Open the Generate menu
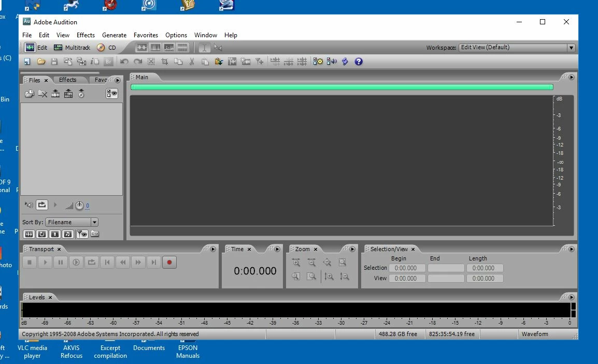598x364 pixels. [114, 35]
